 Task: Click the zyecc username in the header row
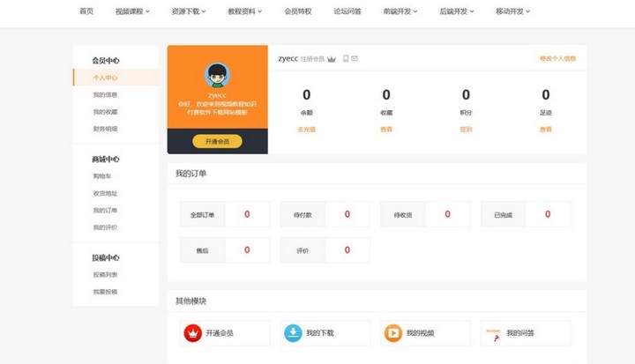point(288,58)
